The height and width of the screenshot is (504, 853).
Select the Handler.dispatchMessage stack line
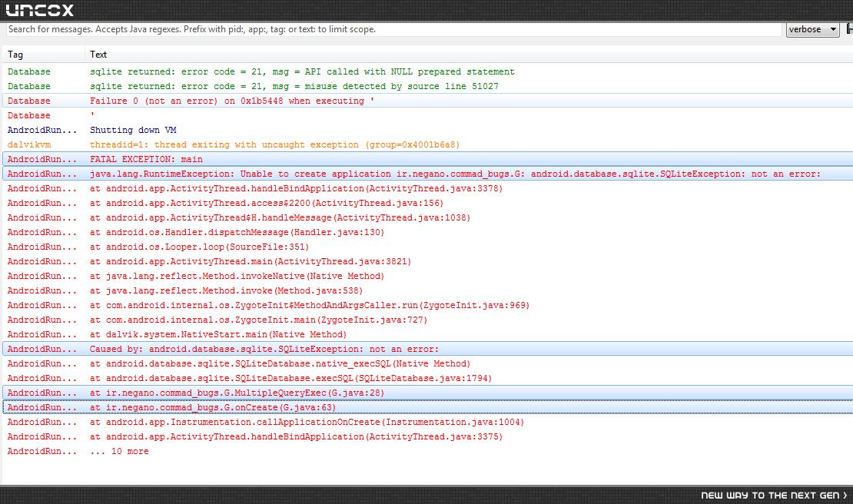tap(427, 232)
